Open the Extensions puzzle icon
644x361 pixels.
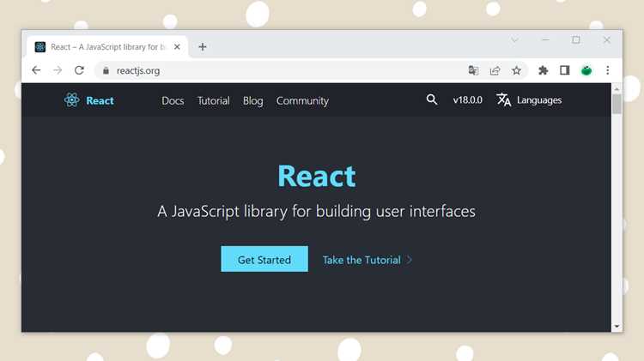tap(543, 70)
